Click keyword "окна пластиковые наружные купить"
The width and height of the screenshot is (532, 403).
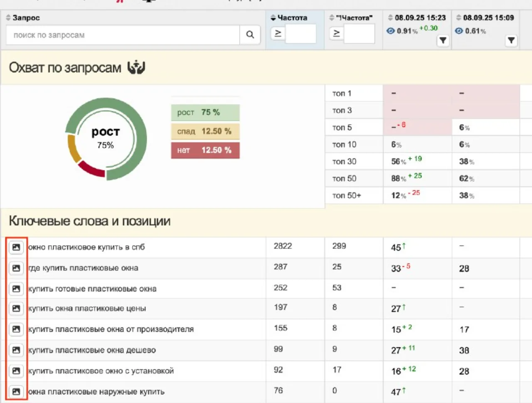[96, 392]
